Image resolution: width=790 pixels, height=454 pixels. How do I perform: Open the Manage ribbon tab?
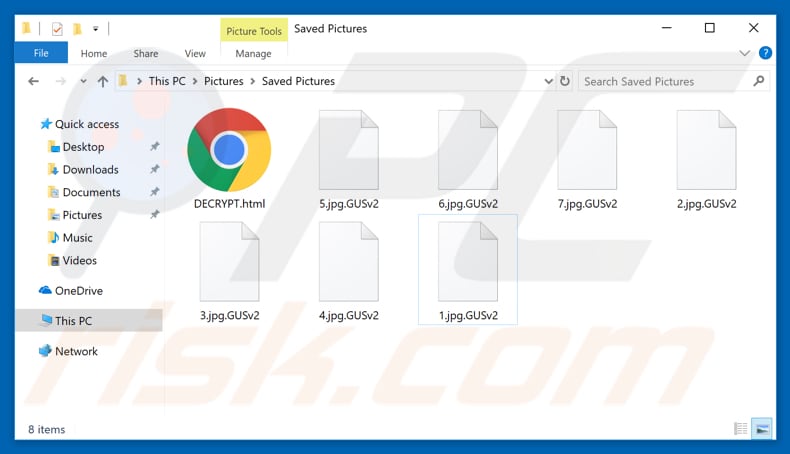253,53
